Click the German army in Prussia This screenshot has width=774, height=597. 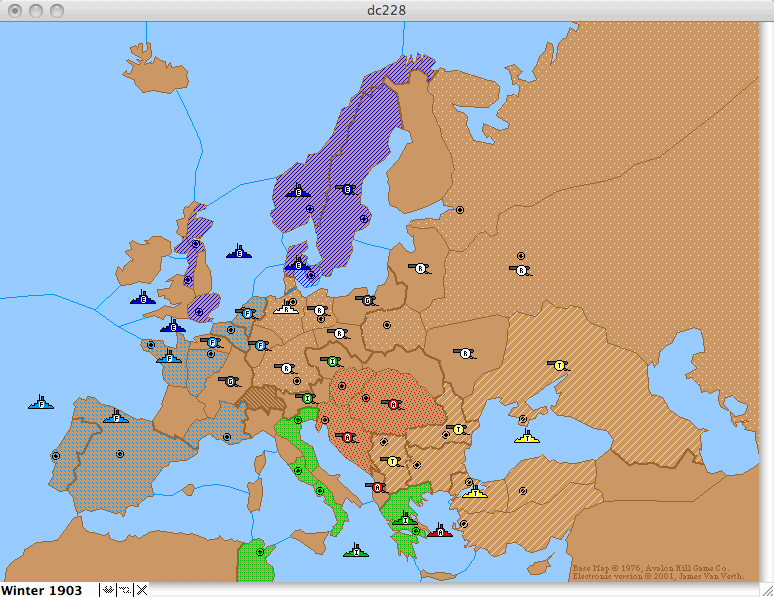point(367,300)
